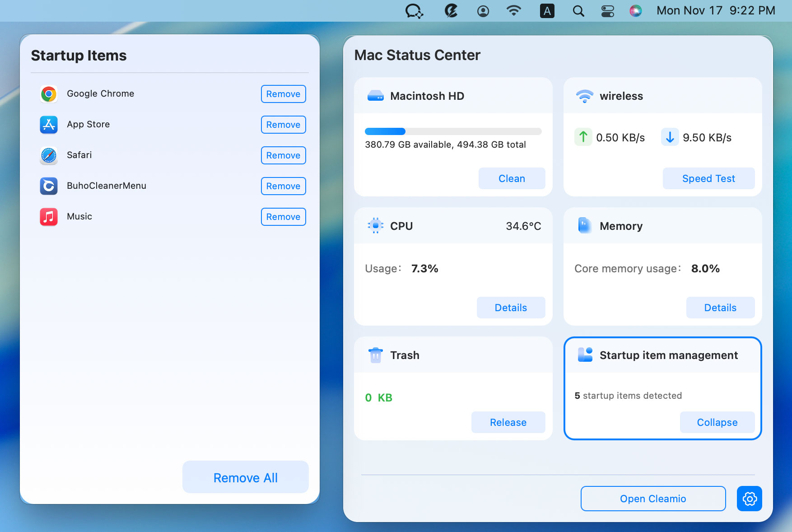Image resolution: width=792 pixels, height=532 pixels.
Task: Click the Trash bin icon in Trash card
Action: coord(375,355)
